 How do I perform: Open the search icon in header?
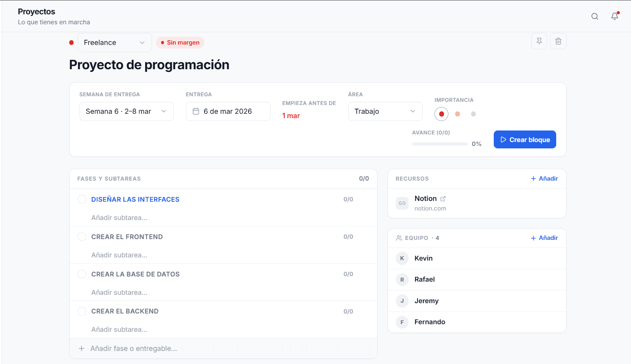pos(595,16)
